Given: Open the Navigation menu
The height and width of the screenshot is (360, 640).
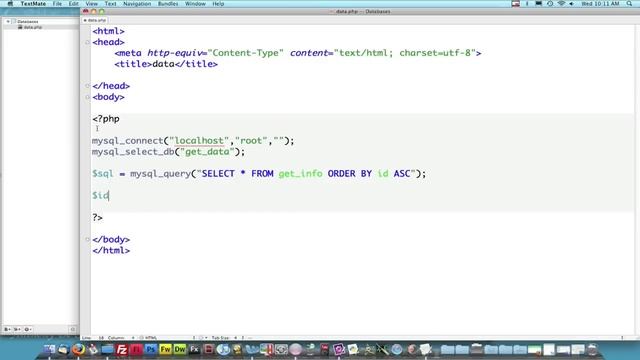Looking at the screenshot, I should tap(137, 4).
